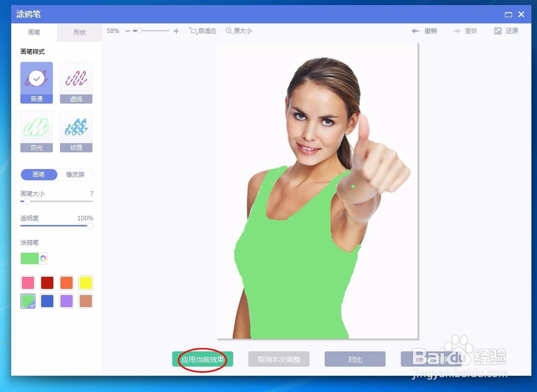Pick the tan brown color swatch

(x=85, y=301)
